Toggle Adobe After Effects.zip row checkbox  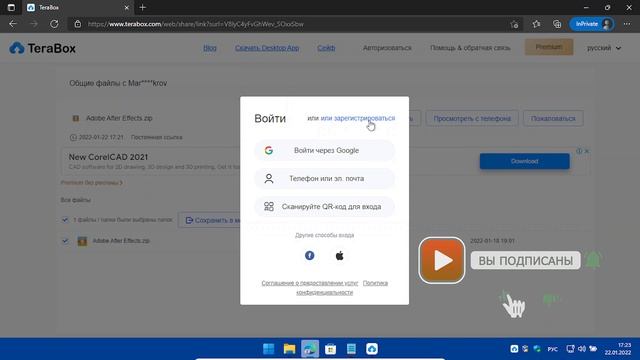65,240
